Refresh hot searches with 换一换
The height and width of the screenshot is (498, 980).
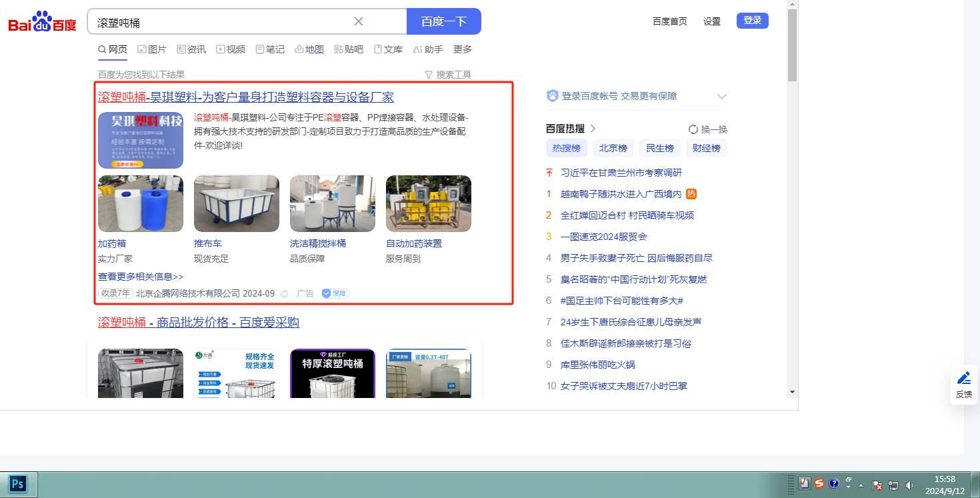(707, 129)
